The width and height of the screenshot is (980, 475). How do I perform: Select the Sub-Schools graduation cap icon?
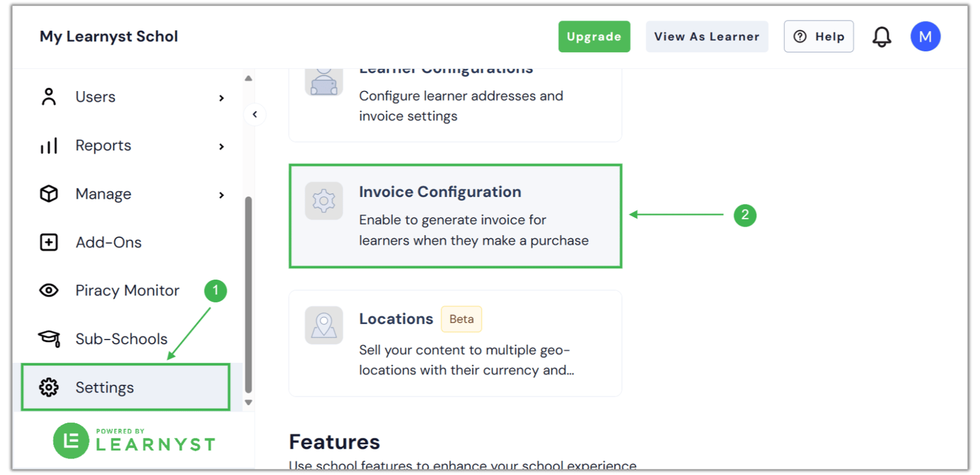[x=48, y=338]
